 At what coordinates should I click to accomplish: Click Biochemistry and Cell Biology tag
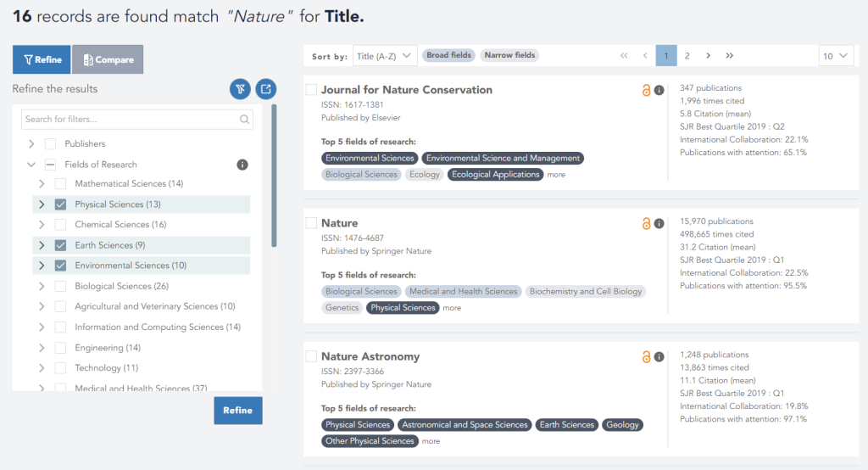point(586,292)
